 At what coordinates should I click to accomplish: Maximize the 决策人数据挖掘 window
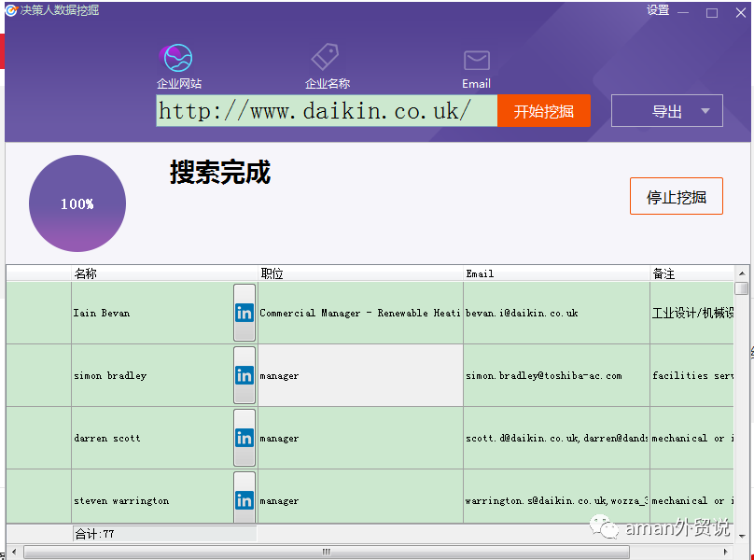712,13
